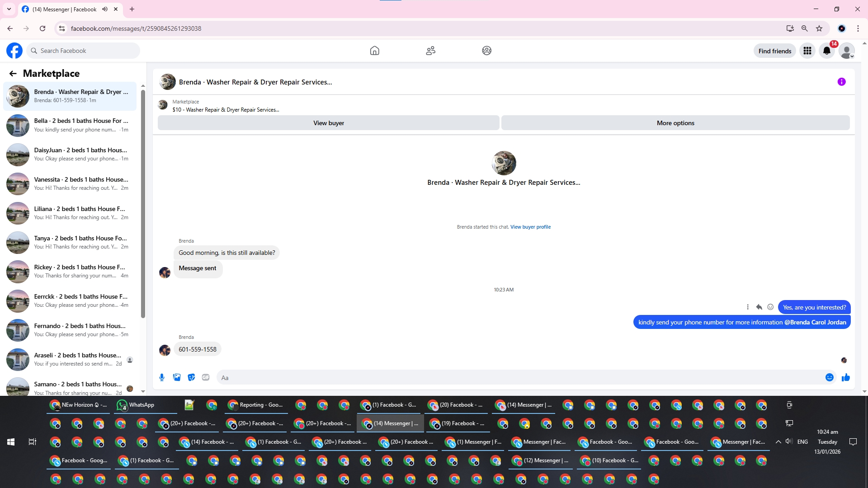Image resolution: width=868 pixels, height=488 pixels.
Task: Reply to the 'Yes, are you interested?' message
Action: click(x=759, y=307)
